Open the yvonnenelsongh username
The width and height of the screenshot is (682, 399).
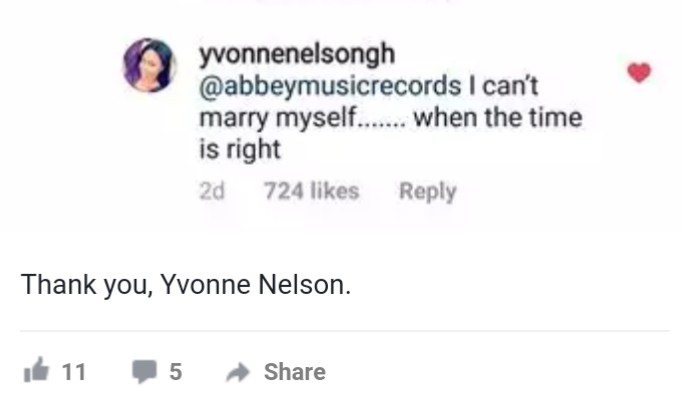pos(297,54)
